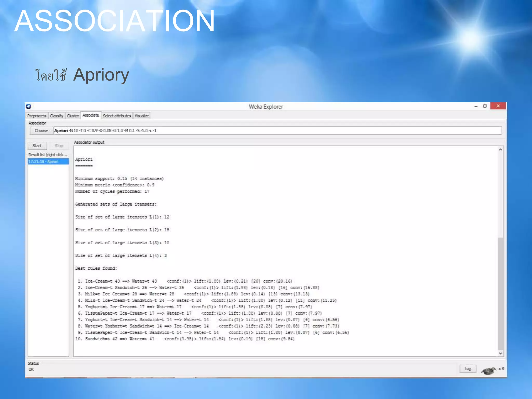The width and height of the screenshot is (532, 399).
Task: Minimize the Weka Explorer window
Action: [x=476, y=106]
